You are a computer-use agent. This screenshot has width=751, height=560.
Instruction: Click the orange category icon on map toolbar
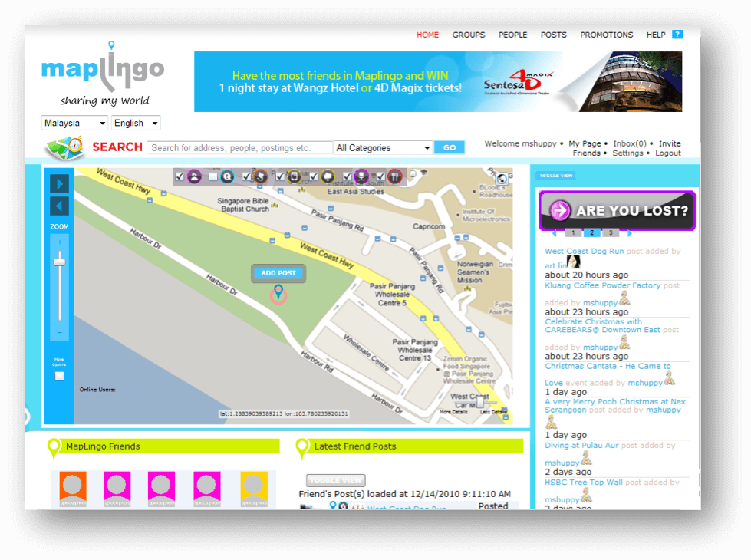point(261,176)
